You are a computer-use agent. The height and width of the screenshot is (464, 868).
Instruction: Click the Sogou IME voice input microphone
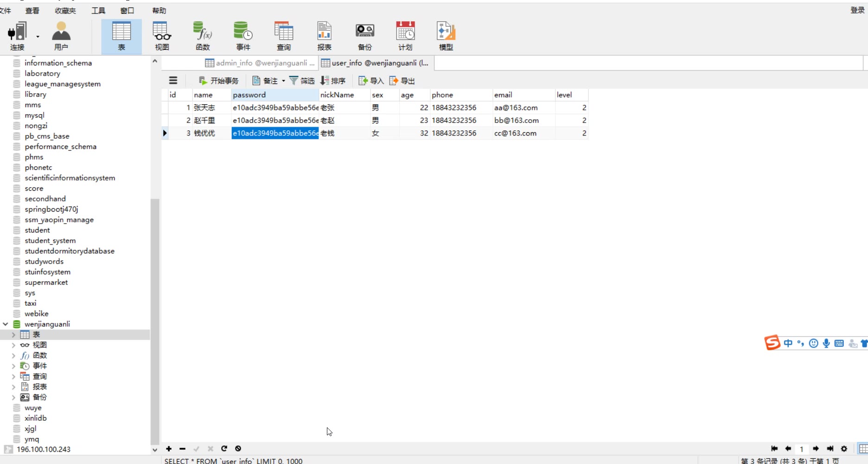coord(826,343)
